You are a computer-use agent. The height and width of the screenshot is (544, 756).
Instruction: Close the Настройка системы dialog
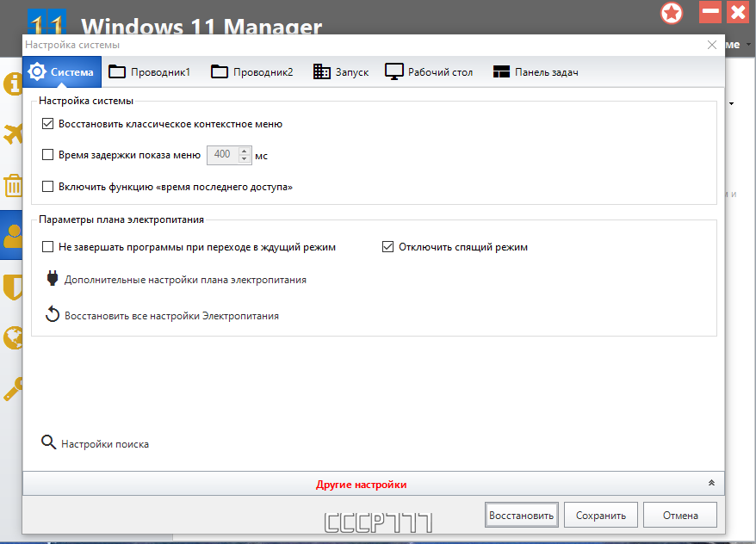coord(711,45)
